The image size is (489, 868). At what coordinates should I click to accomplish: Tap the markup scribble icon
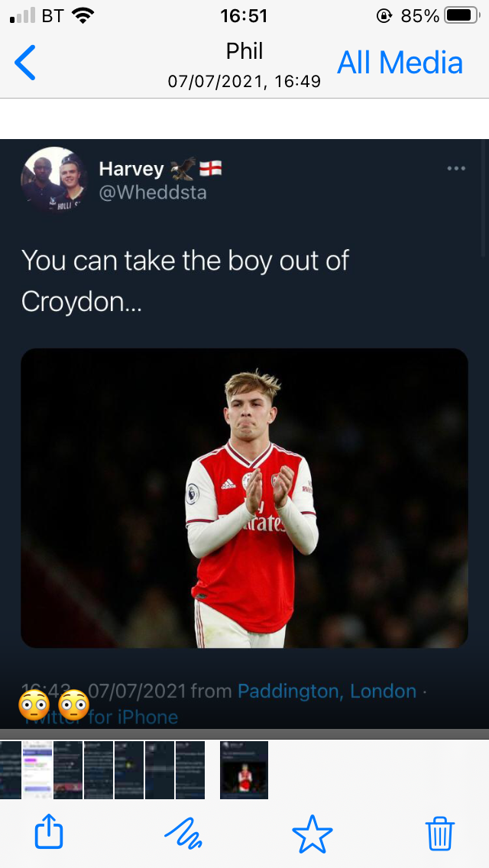pyautogui.click(x=183, y=832)
